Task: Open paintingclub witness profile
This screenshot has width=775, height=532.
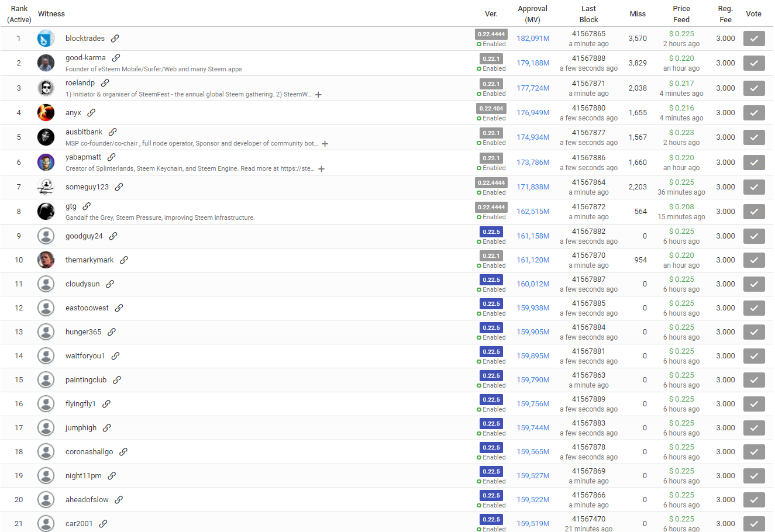Action: coord(86,380)
